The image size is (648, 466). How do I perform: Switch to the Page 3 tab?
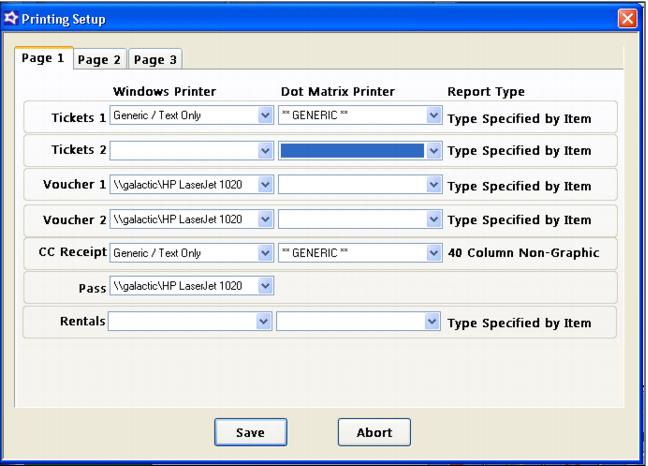[x=154, y=60]
